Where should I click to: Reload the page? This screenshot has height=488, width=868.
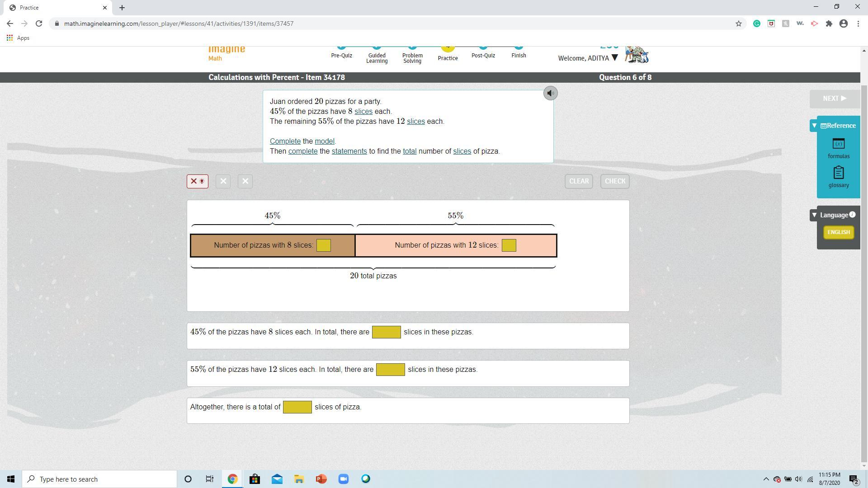click(39, 23)
